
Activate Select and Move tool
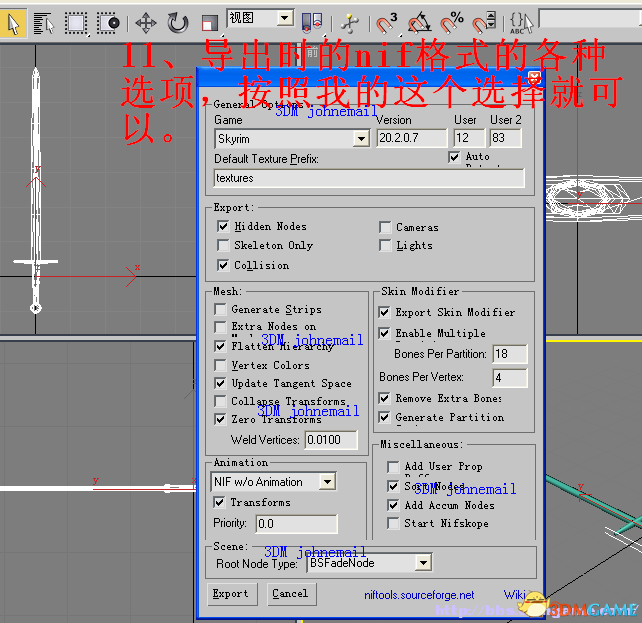tap(146, 23)
